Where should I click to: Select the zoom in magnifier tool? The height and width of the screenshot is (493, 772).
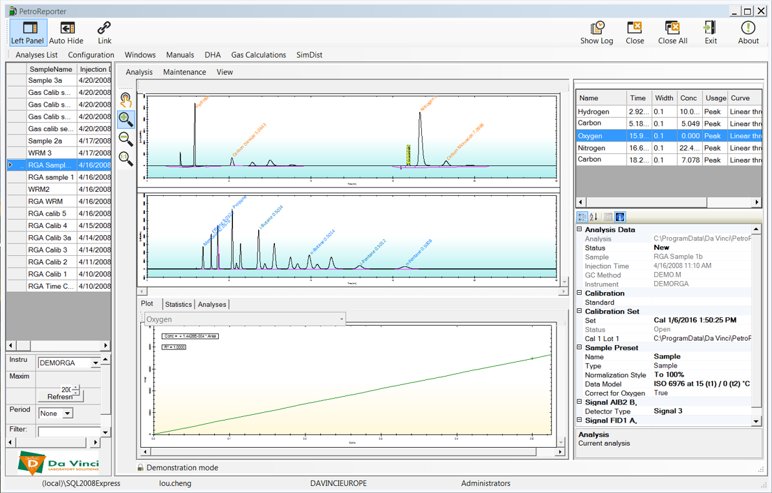[x=126, y=119]
